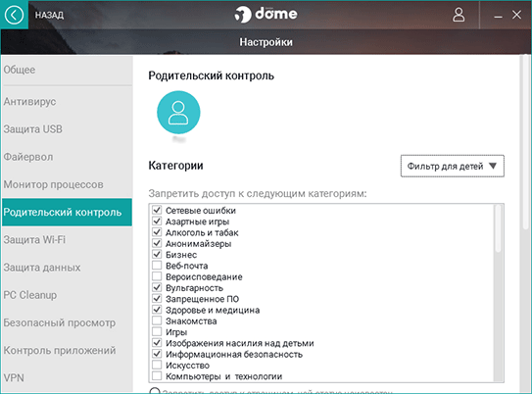Enable the Веб-почта category checkbox
The height and width of the screenshot is (394, 532).
point(157,266)
